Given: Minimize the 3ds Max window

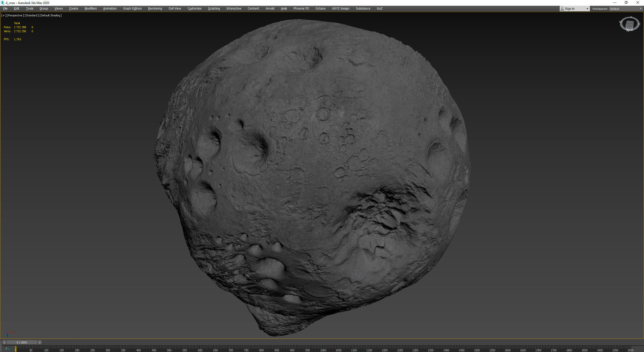Looking at the screenshot, I should tap(615, 3).
